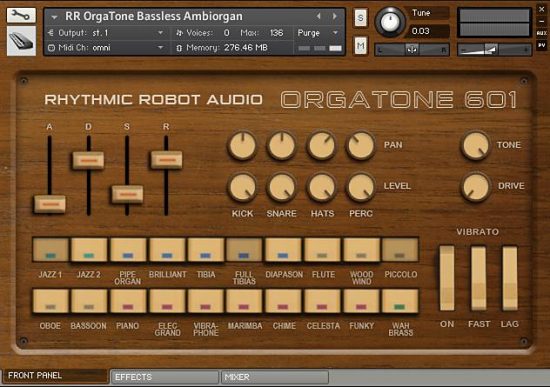
Task: Click the PERC level knob
Action: pos(361,187)
